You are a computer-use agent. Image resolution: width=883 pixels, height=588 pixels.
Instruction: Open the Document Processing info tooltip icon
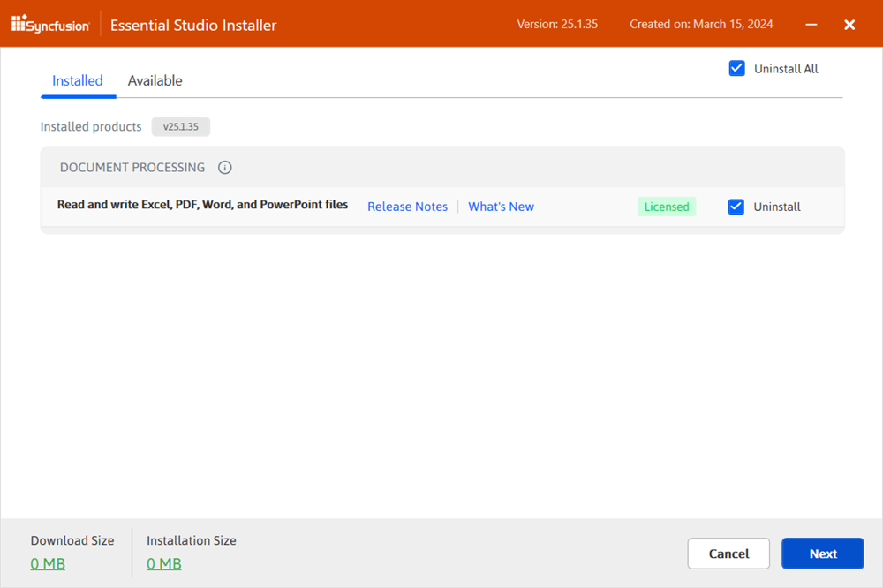point(224,167)
